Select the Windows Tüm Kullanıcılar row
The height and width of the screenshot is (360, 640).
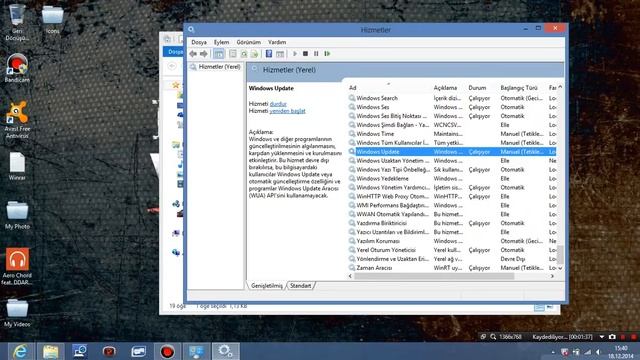tap(451, 143)
